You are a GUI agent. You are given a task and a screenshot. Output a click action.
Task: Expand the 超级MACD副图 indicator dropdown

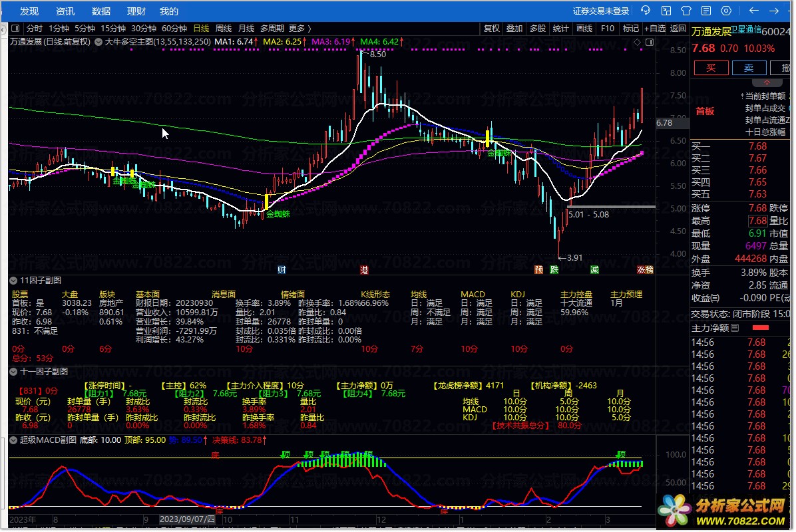(x=13, y=440)
